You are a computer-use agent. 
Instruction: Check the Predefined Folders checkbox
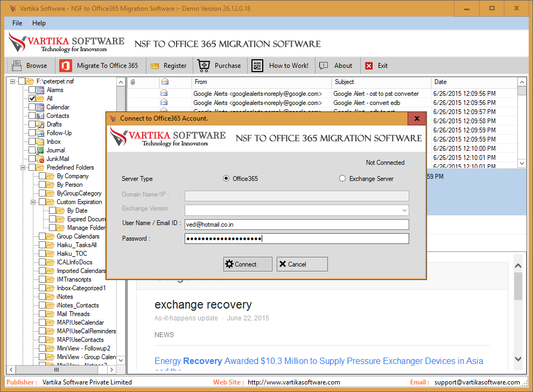(32, 167)
